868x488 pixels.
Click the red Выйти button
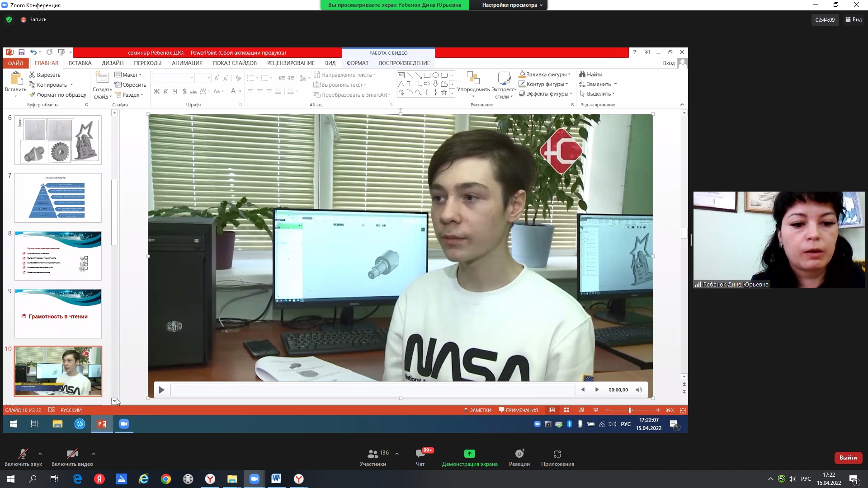point(848,458)
